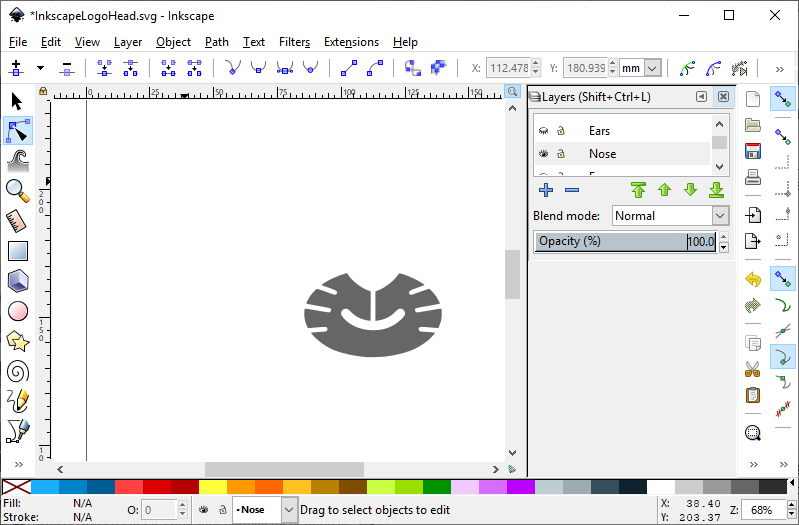Image resolution: width=799 pixels, height=525 pixels.
Task: Expand snap bar overflow chevron
Action: pyautogui.click(x=784, y=464)
